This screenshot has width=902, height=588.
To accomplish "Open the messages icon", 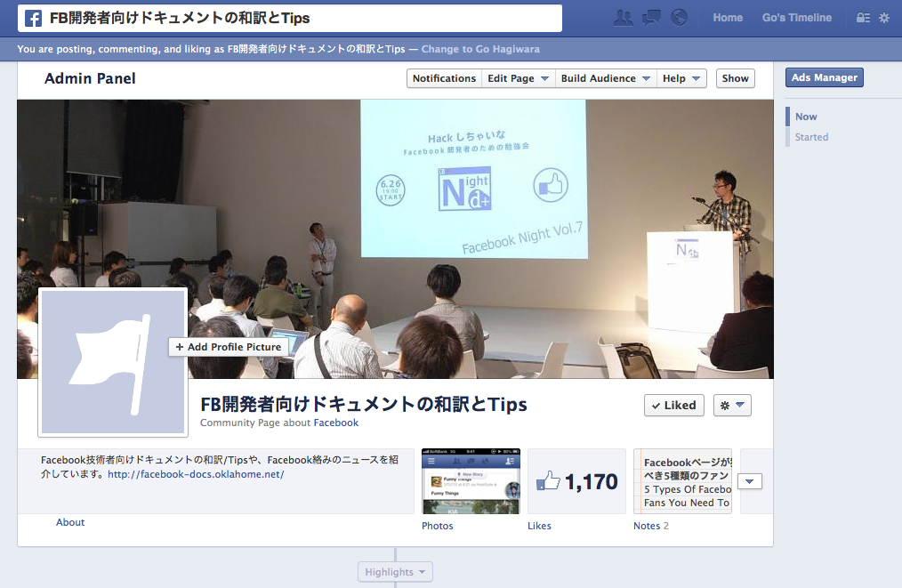I will (x=651, y=18).
